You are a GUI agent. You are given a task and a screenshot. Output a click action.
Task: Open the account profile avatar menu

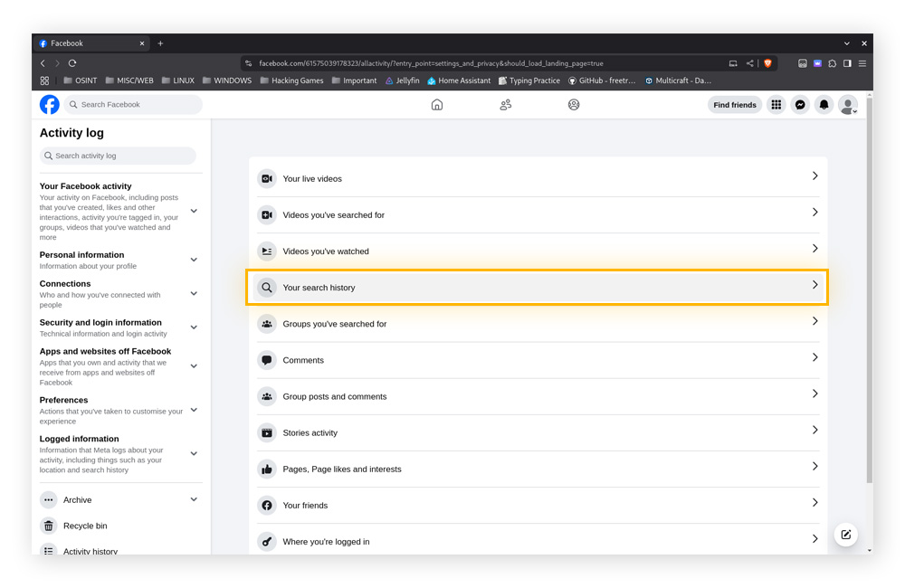[848, 104]
